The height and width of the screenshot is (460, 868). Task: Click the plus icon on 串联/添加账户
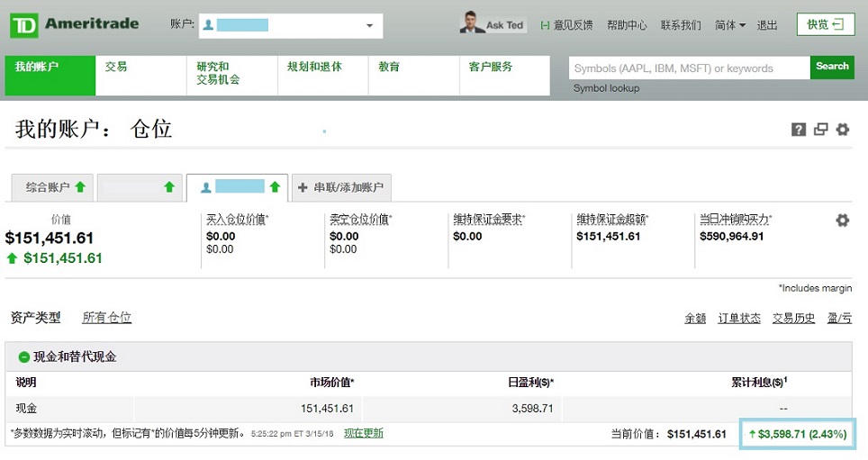(x=303, y=187)
